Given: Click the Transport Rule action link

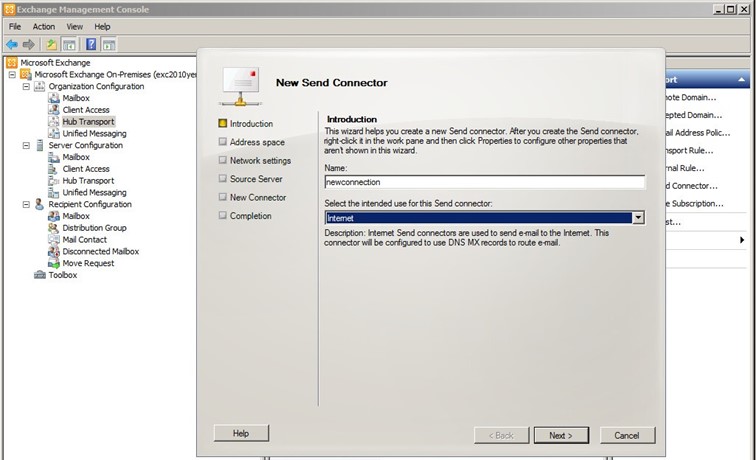Looking at the screenshot, I should click(689, 150).
